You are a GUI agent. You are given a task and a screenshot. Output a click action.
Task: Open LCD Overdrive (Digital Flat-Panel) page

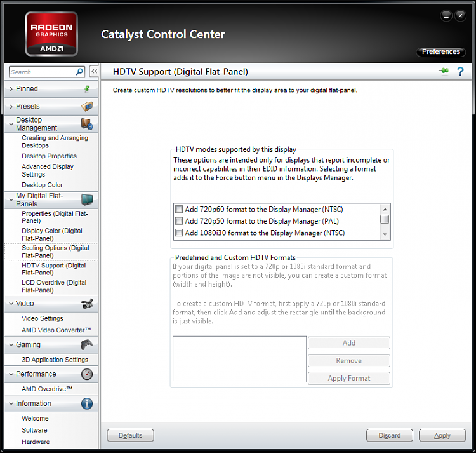pyautogui.click(x=54, y=286)
